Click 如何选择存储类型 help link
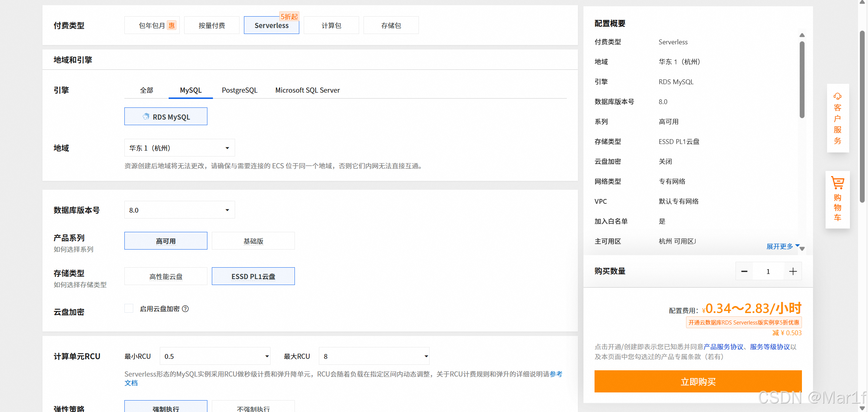Image resolution: width=868 pixels, height=412 pixels. pos(80,285)
